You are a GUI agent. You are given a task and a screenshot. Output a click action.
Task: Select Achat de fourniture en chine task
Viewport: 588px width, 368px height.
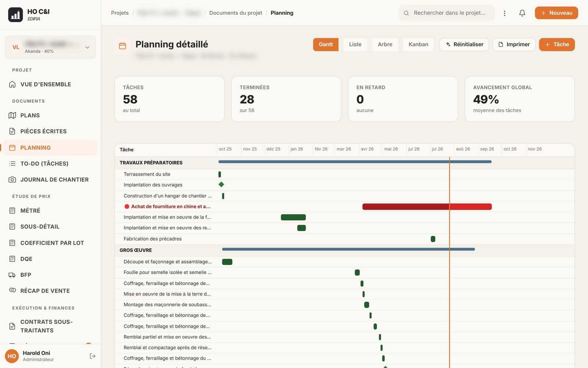coord(344,207)
